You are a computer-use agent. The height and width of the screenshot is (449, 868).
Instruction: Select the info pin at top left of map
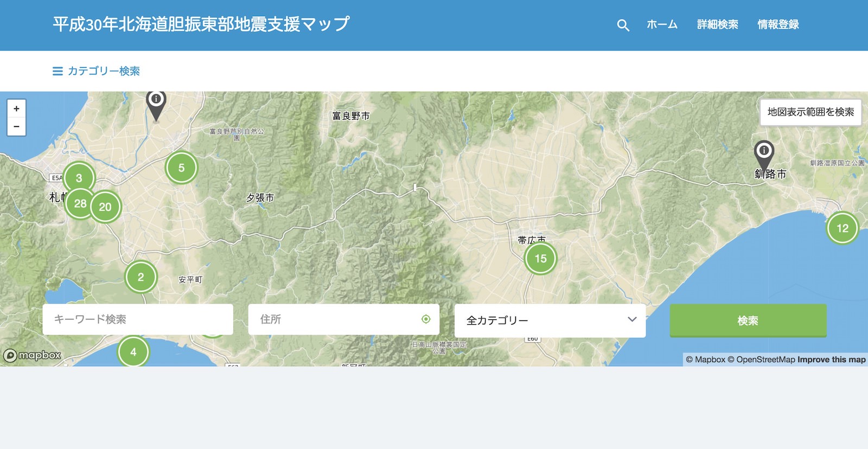click(156, 105)
